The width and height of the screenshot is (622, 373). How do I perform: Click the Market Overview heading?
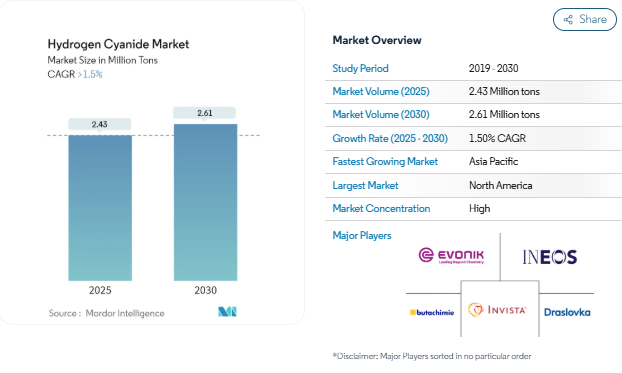click(x=377, y=40)
